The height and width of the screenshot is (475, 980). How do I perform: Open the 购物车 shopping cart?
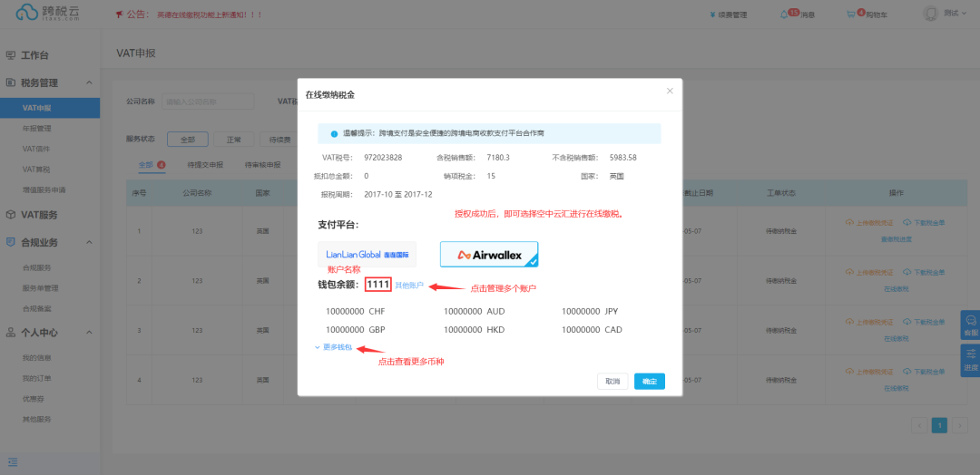coord(867,15)
